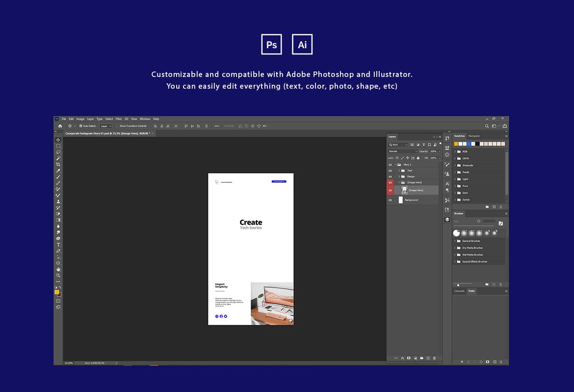574x392 pixels.
Task: Switch to the Channels tab
Action: (459, 291)
